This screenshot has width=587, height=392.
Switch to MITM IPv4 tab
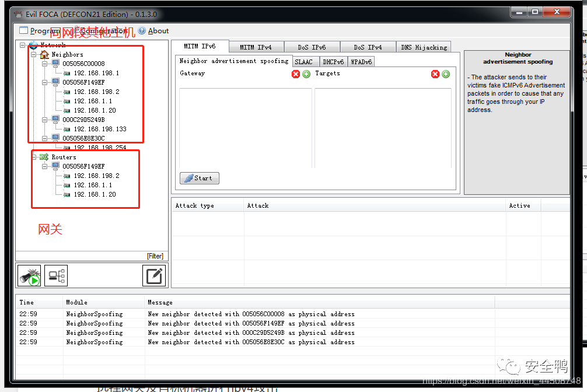pyautogui.click(x=256, y=47)
